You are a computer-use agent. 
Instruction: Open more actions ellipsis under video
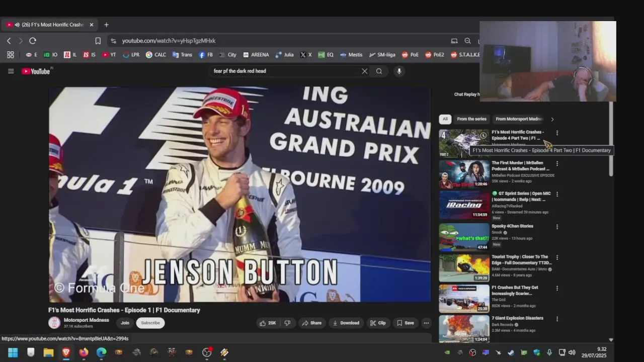(x=426, y=323)
